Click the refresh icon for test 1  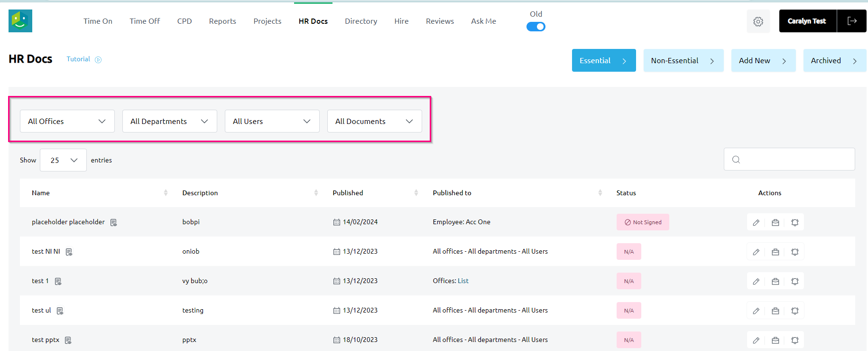pos(795,281)
